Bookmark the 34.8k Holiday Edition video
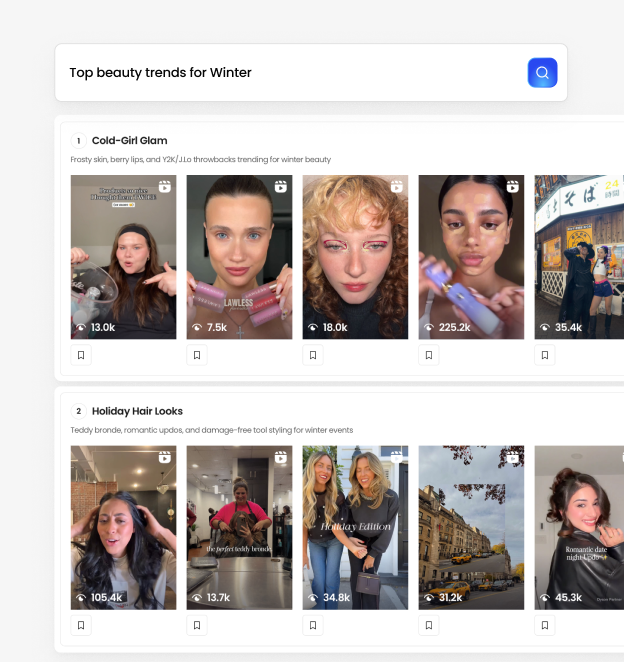Screen dimensions: 624x662 (x=313, y=625)
